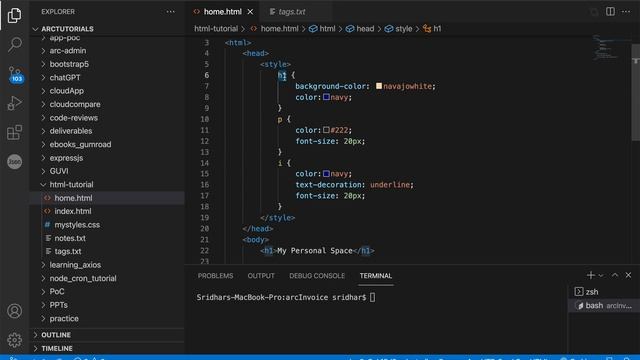Switch to the PROBLEMS panel tab
The width and height of the screenshot is (640, 360).
[x=215, y=276]
